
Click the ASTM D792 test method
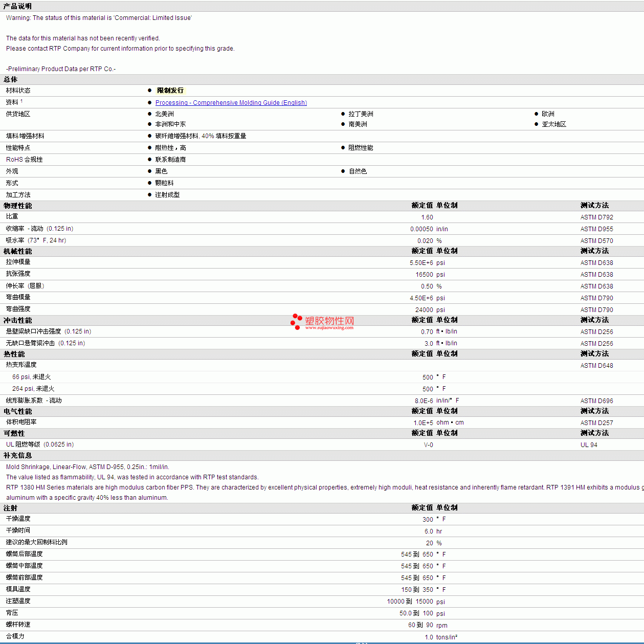pyautogui.click(x=596, y=217)
